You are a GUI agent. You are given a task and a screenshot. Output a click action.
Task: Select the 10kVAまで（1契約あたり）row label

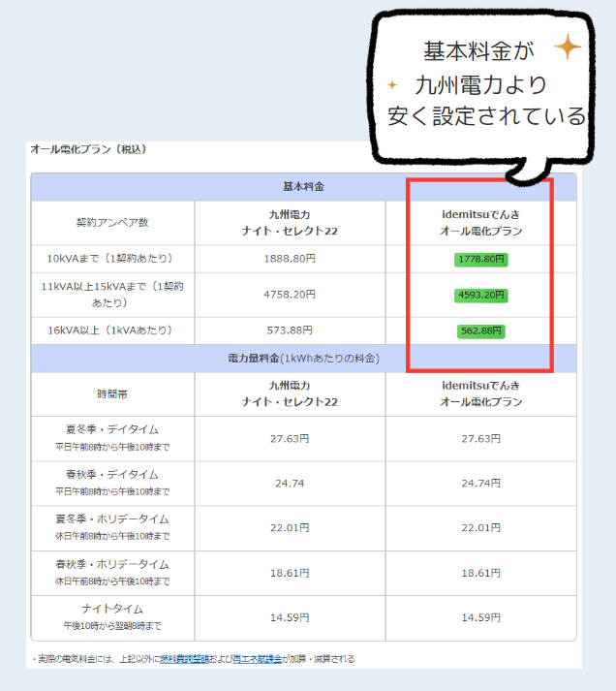tap(112, 259)
